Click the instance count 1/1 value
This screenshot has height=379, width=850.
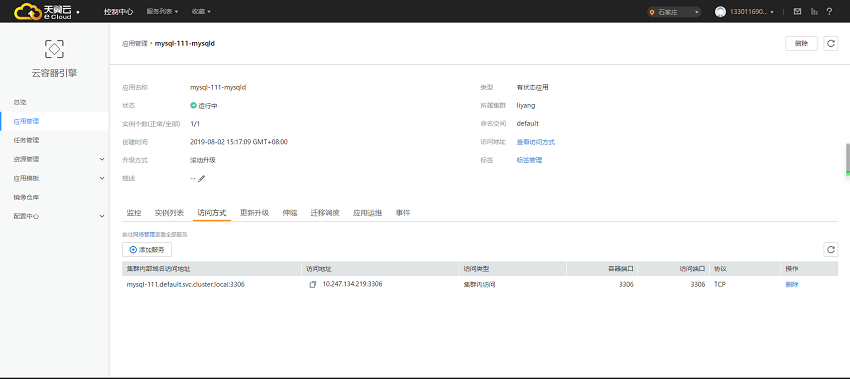[195, 124]
